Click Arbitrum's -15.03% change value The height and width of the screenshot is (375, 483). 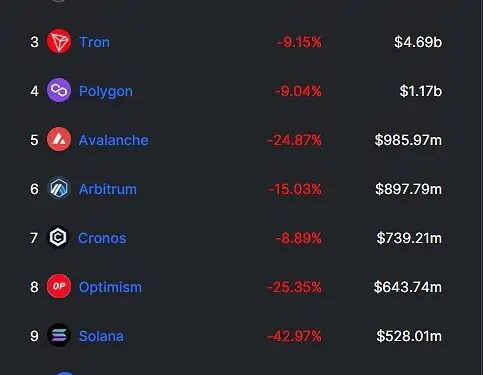point(295,189)
